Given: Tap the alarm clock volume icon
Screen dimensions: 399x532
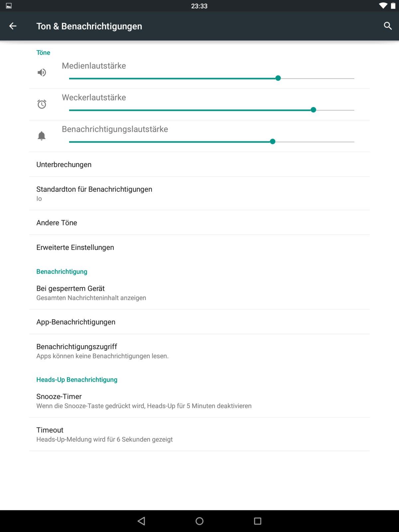Looking at the screenshot, I should tap(42, 104).
